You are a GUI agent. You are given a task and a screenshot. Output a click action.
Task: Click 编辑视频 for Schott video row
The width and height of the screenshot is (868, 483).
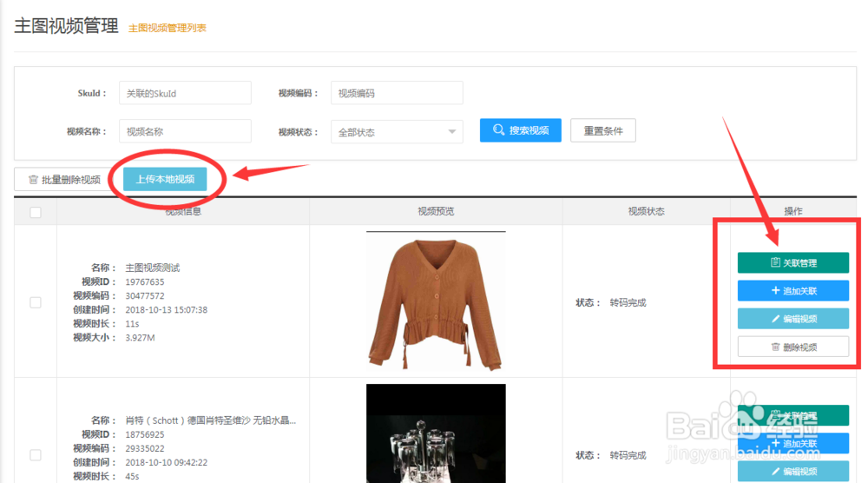(793, 472)
